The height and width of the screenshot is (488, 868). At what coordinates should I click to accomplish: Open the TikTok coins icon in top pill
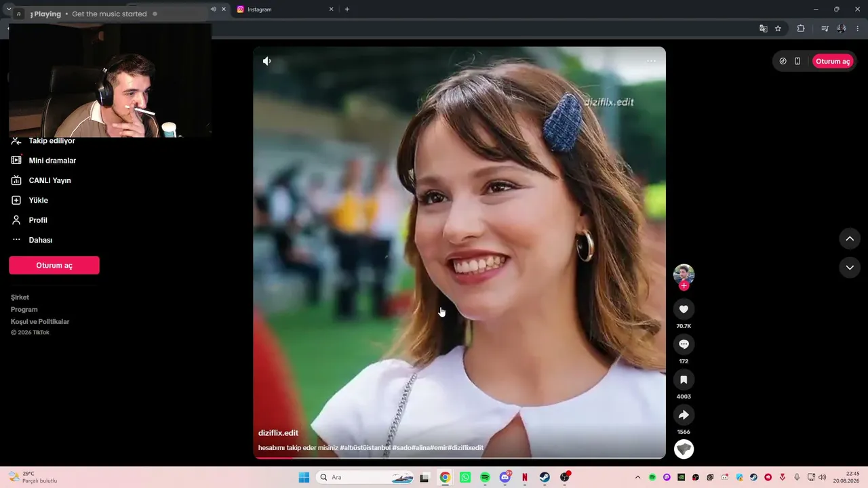click(783, 61)
